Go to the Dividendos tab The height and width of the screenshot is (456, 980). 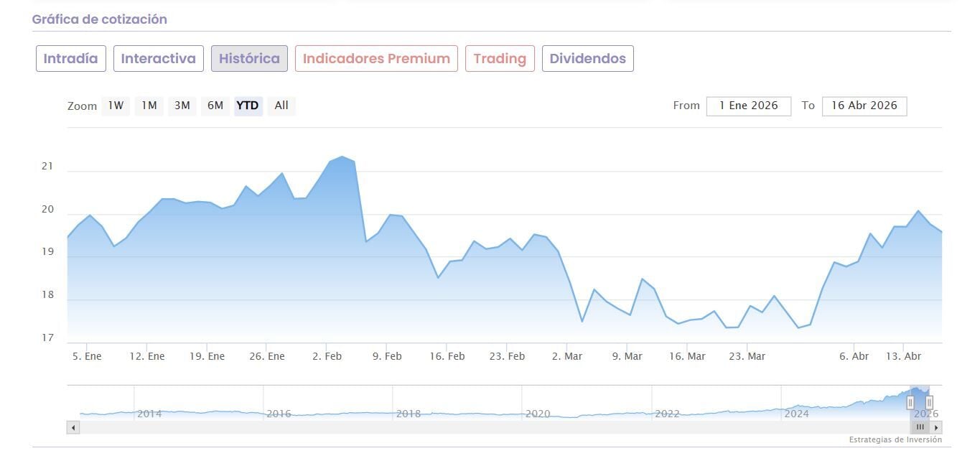[587, 59]
